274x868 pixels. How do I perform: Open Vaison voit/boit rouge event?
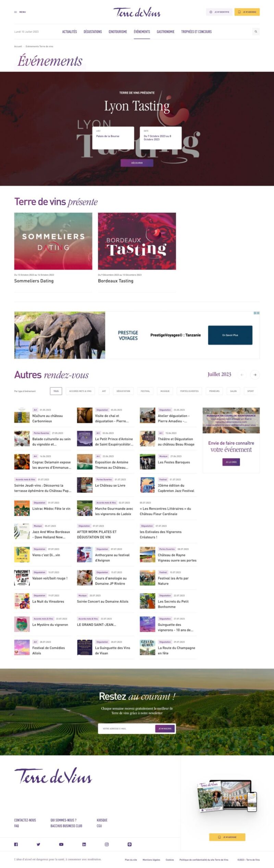50,578
